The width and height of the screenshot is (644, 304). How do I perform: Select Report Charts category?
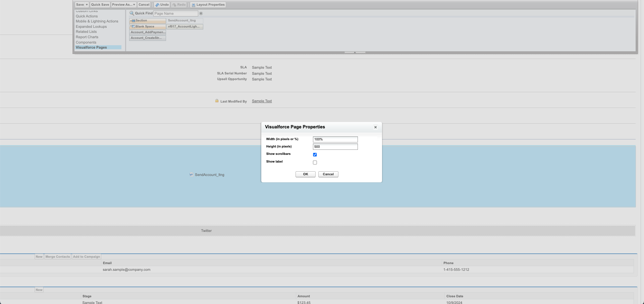87,37
